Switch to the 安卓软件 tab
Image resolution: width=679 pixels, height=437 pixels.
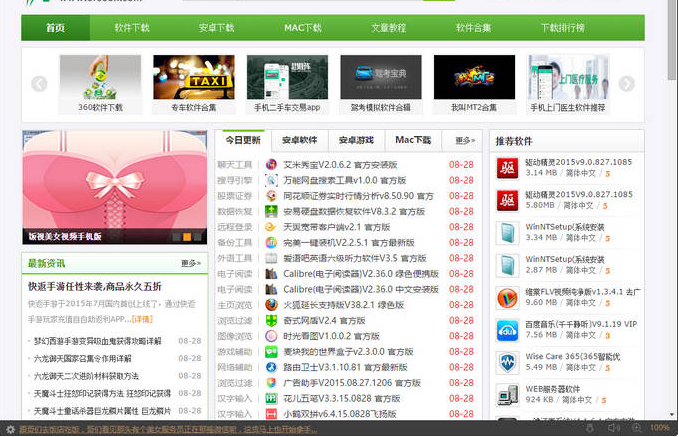click(x=299, y=141)
